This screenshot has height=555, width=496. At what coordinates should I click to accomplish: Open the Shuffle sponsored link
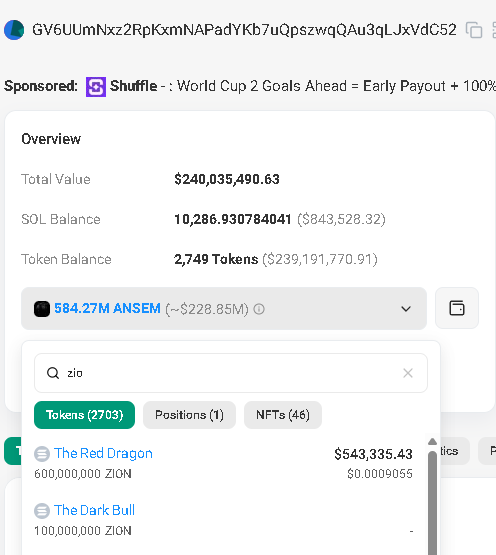133,86
